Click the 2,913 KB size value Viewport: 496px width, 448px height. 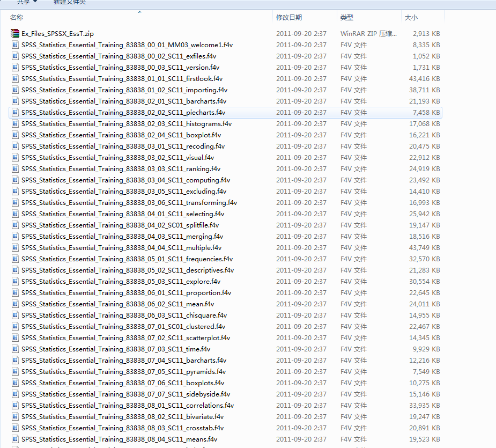426,34
